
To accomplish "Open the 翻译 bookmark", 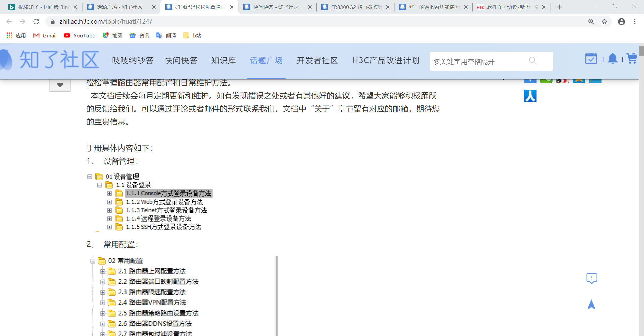I will (166, 35).
